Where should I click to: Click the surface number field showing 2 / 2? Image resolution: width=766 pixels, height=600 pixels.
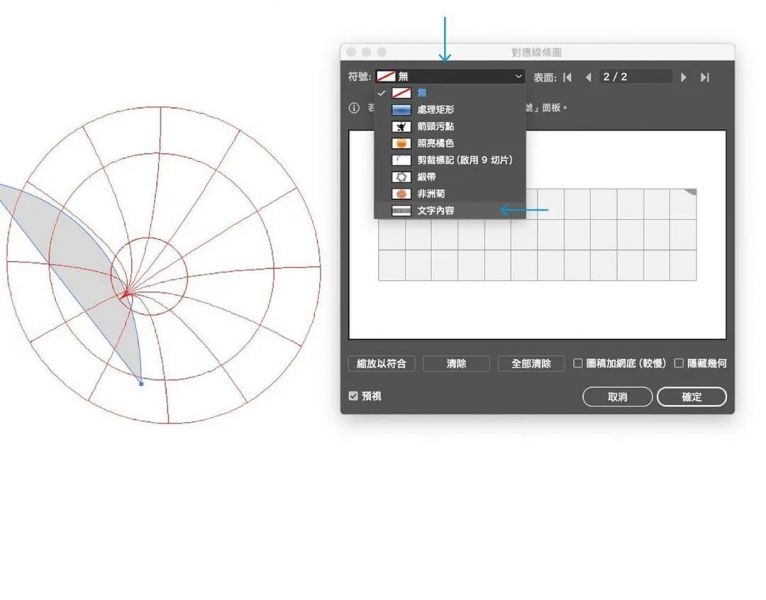point(634,77)
